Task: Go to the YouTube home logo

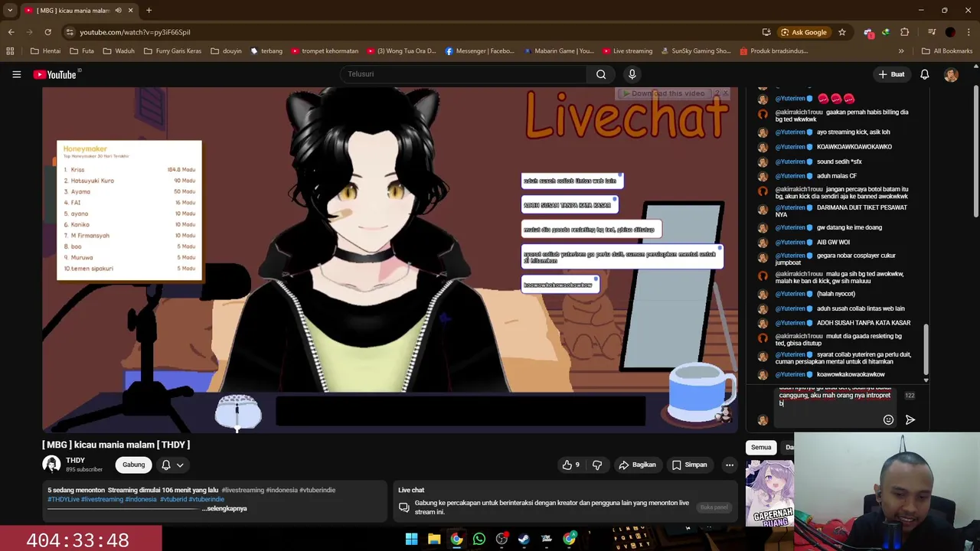Action: 55,74
